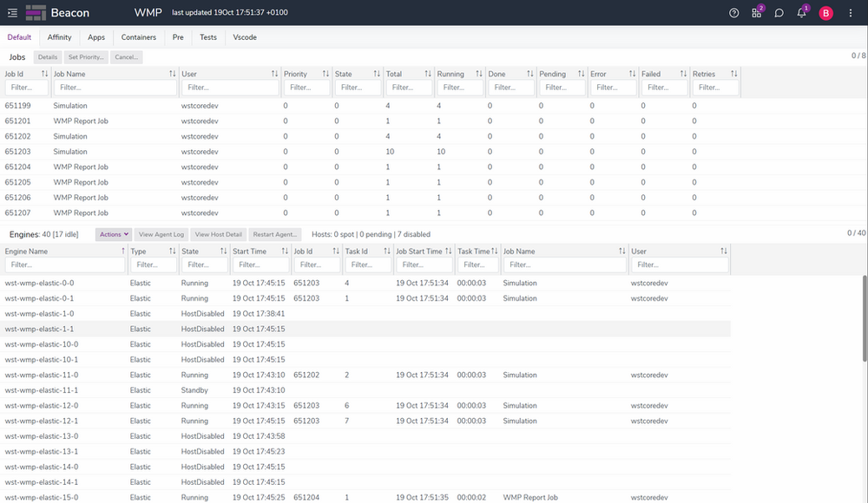This screenshot has height=503, width=868.
Task: Click the hosts status summary text
Action: pyautogui.click(x=371, y=235)
